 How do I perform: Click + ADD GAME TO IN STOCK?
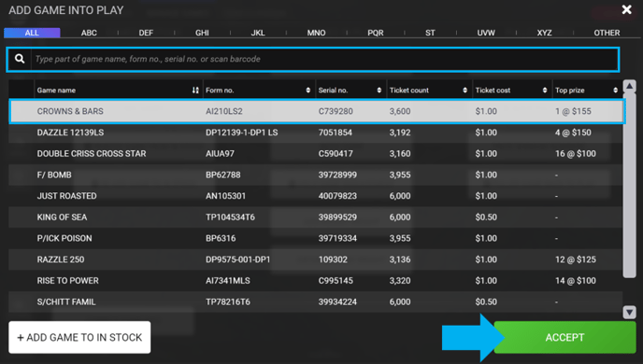click(79, 337)
